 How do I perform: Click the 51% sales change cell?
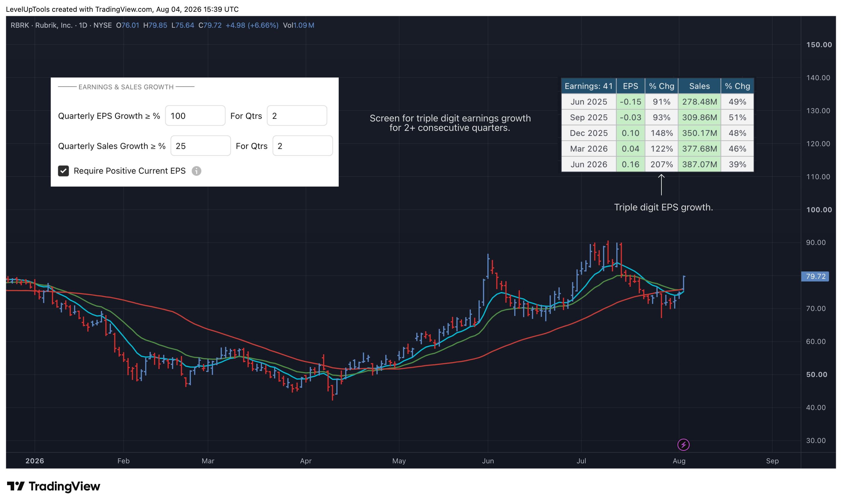(x=737, y=118)
